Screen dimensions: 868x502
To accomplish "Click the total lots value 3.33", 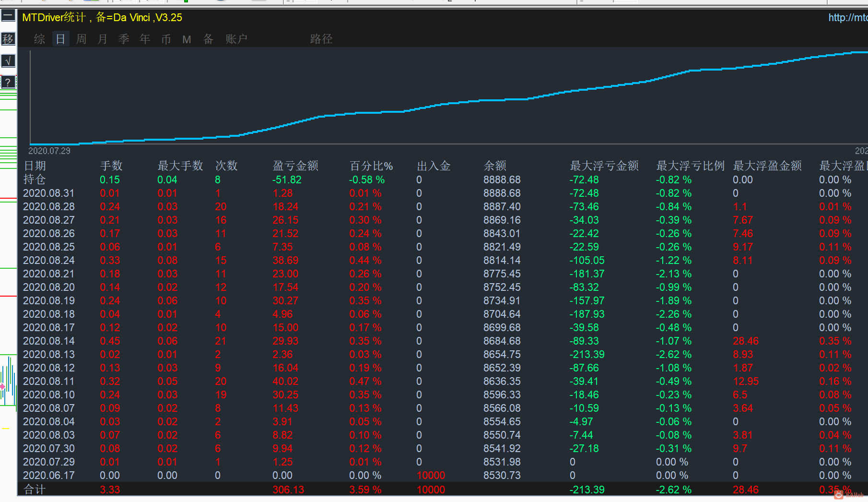I will (110, 490).
